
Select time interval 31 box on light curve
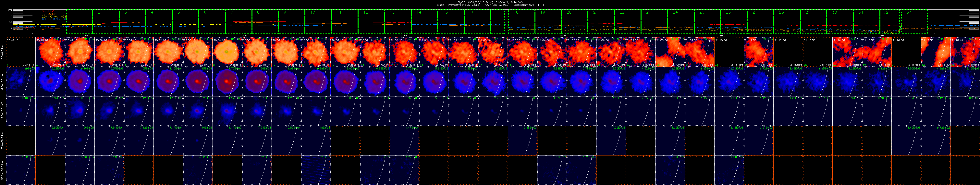(x=867, y=22)
